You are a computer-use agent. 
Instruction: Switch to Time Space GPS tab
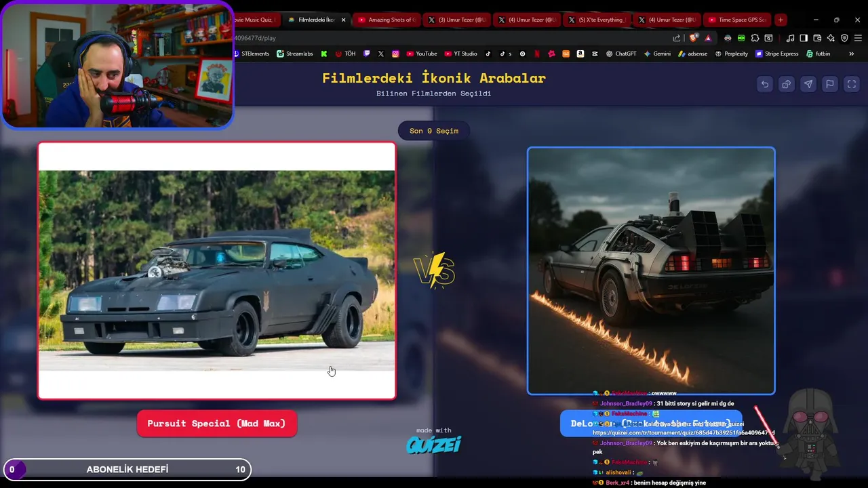[736, 20]
